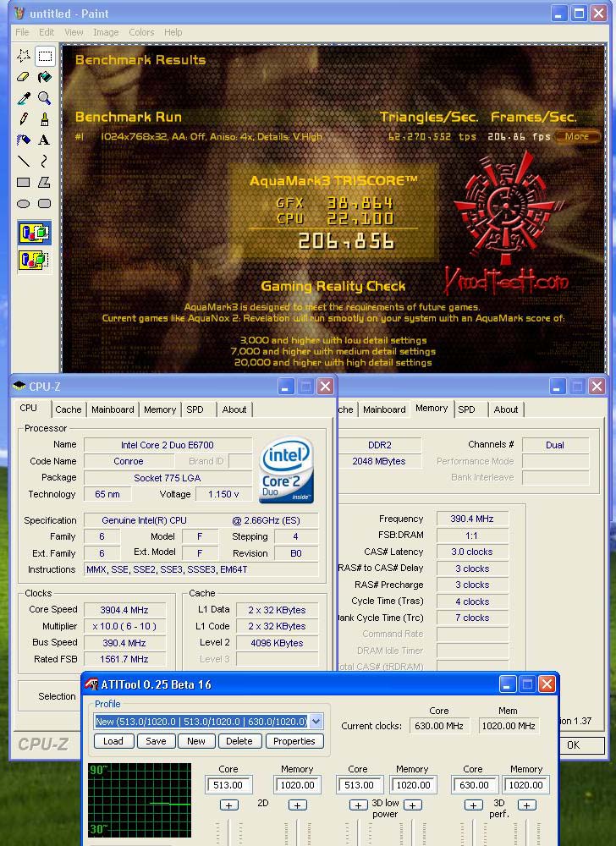The height and width of the screenshot is (846, 616).
Task: Choose the rectangular Select tool in Paint
Action: [x=45, y=56]
